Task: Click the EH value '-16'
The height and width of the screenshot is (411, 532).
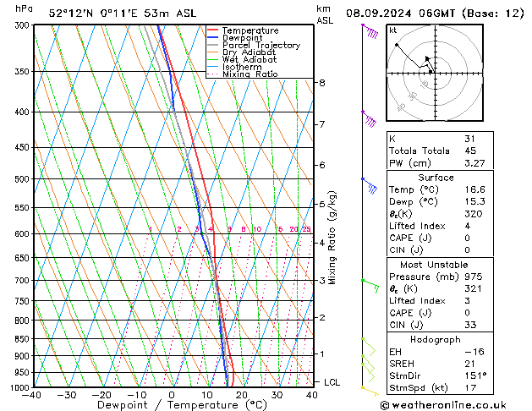Action: [x=474, y=352]
